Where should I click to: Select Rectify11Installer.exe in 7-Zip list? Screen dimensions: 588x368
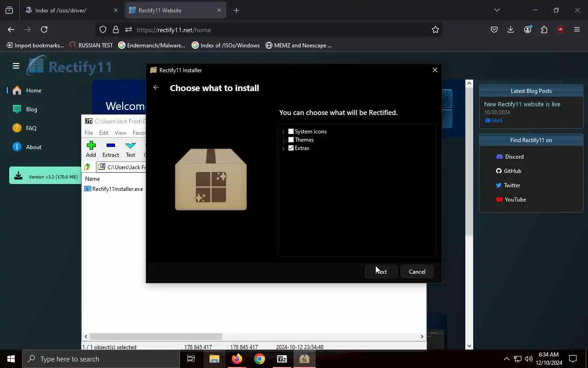click(113, 189)
